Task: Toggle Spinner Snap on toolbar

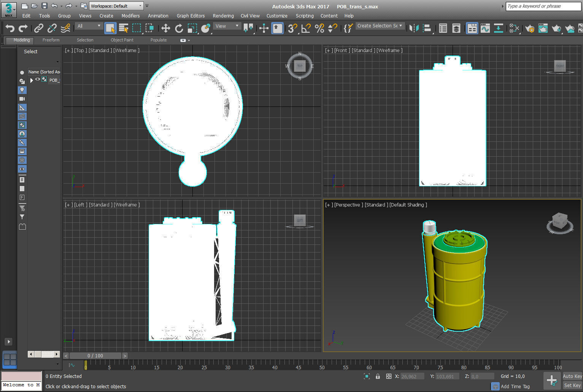Action: 332,28
